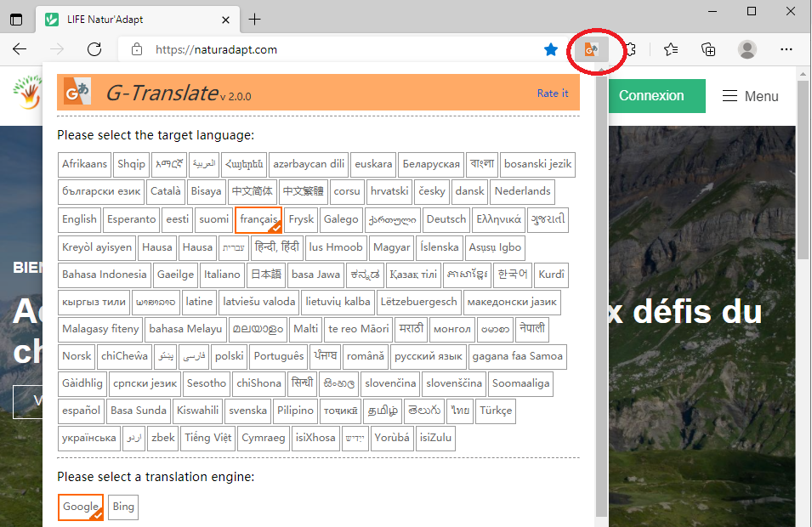
Task: Choose Kreyòl ayisyen language button
Action: [97, 247]
